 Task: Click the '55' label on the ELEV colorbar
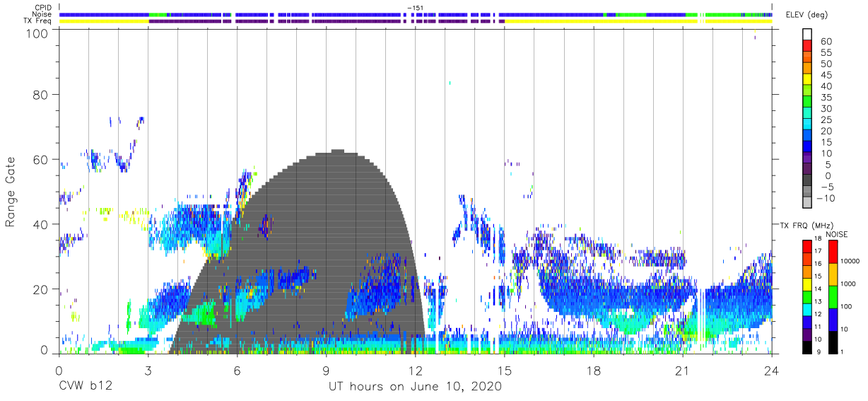click(x=826, y=53)
